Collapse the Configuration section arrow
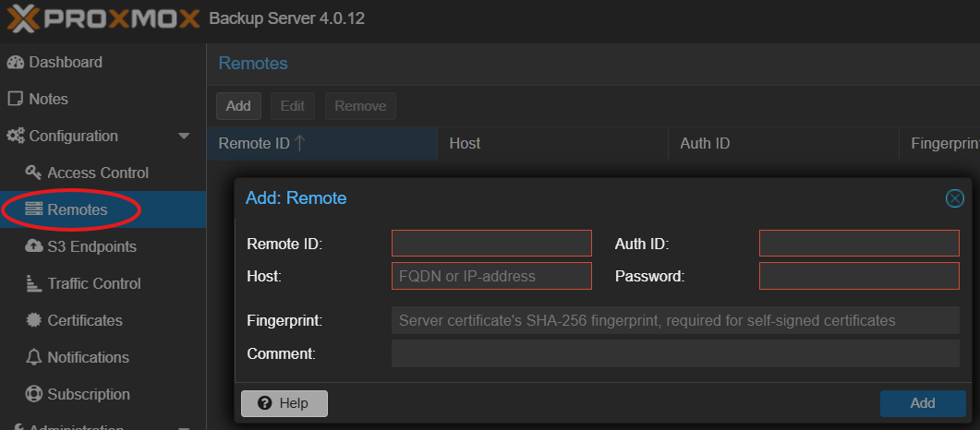 [184, 136]
